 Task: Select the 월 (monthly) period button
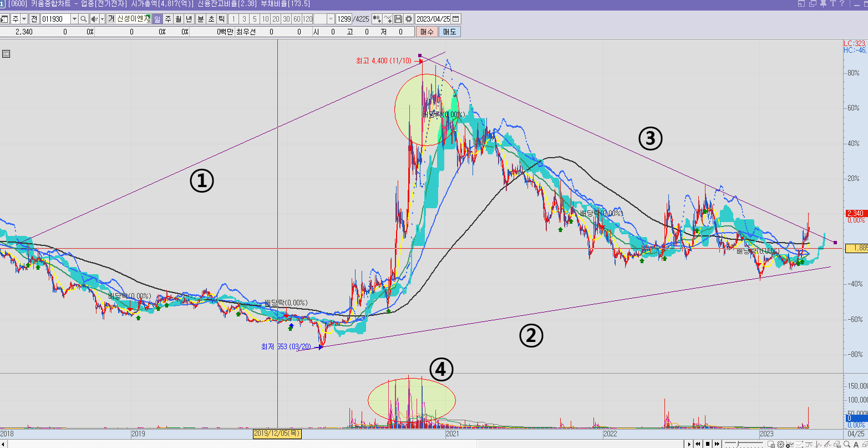pos(179,19)
